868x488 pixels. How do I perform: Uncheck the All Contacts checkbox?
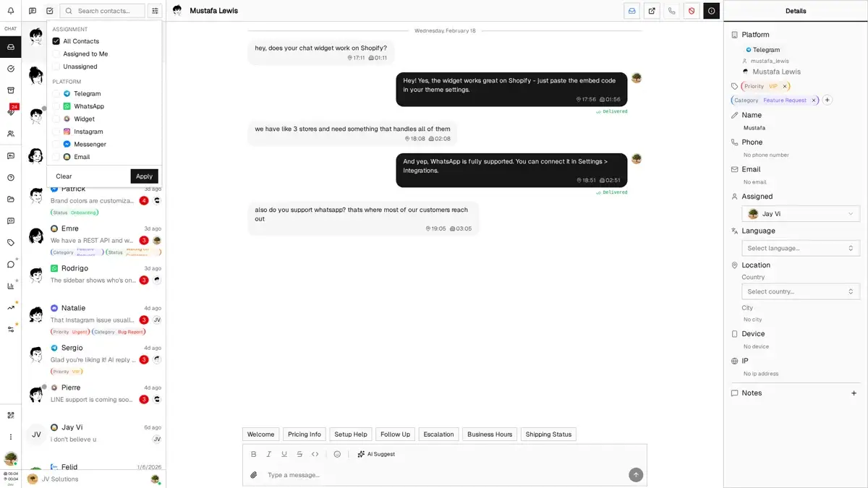click(56, 41)
